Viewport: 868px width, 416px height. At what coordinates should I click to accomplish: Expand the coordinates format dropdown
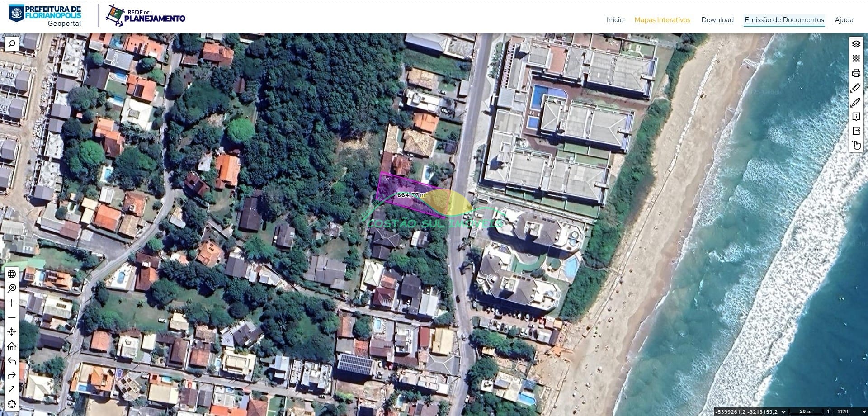[x=783, y=411]
